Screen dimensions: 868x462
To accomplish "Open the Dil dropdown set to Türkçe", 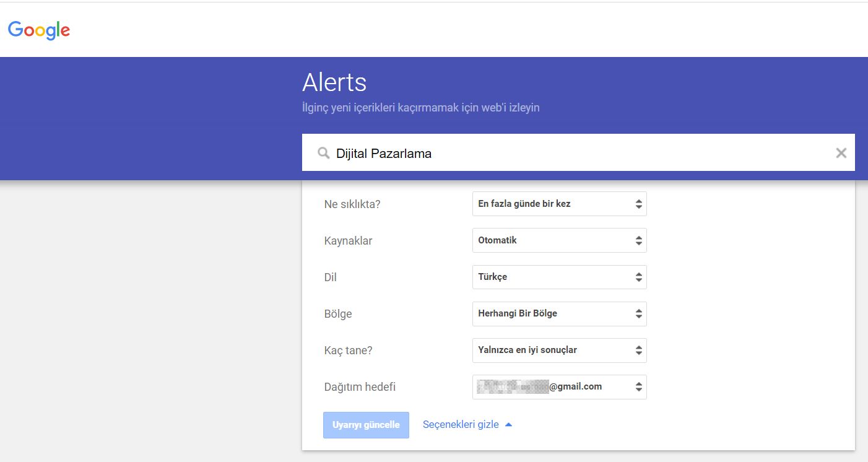I will 559,277.
